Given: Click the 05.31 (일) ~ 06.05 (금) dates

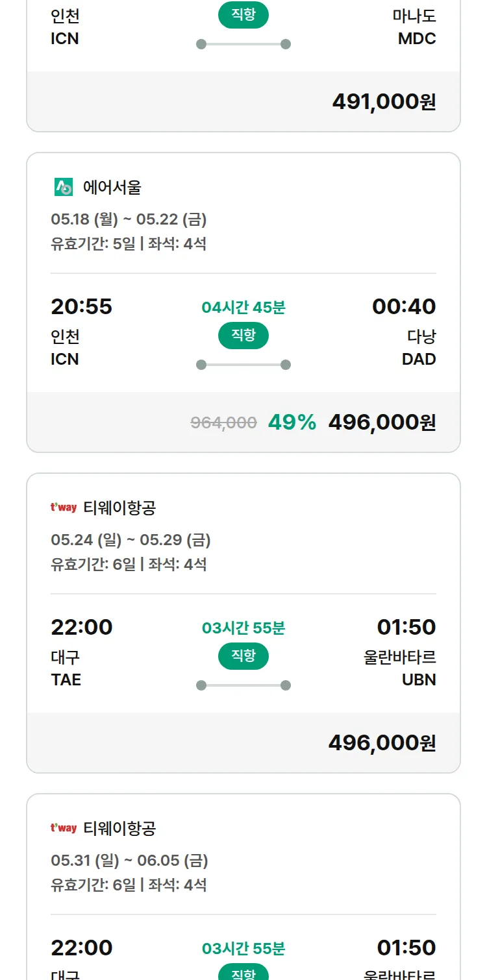Looking at the screenshot, I should [x=129, y=861].
